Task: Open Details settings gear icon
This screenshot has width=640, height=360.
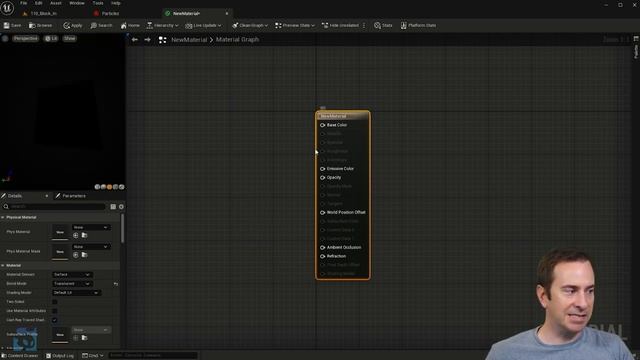Action: tap(121, 207)
